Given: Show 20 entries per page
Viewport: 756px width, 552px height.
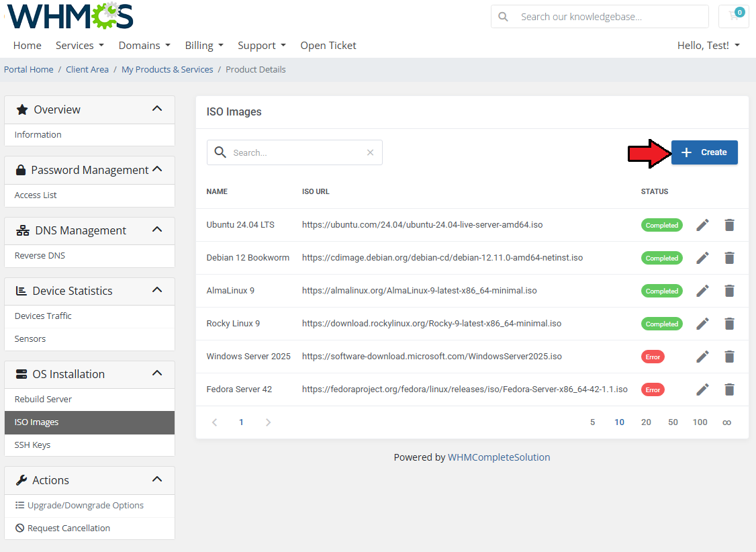Looking at the screenshot, I should point(646,422).
